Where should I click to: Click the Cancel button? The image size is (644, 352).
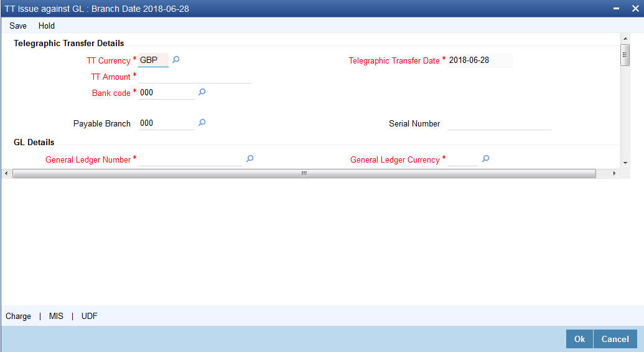[x=615, y=339]
